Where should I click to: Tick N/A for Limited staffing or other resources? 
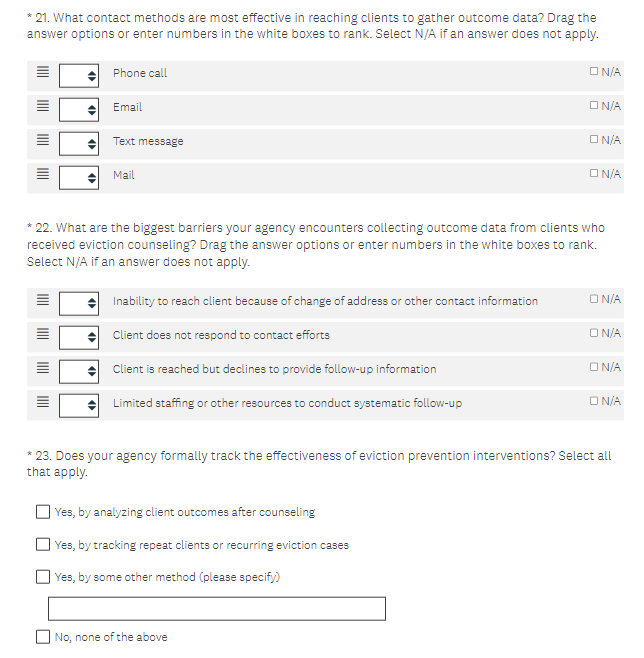coord(595,401)
